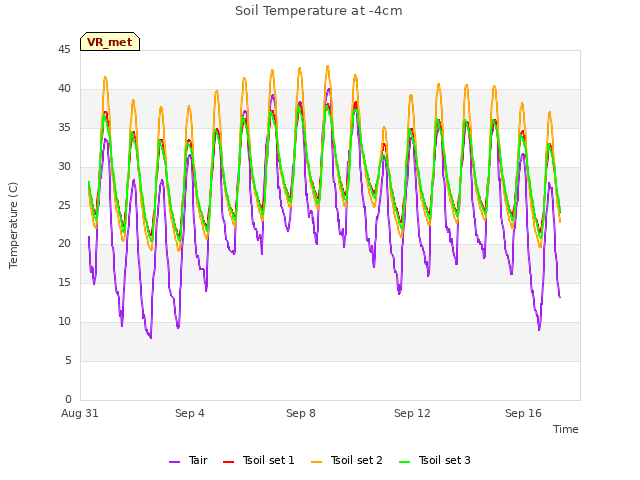Click the 15 y-axis tick label
Image resolution: width=640 pixels, height=480 pixels.
point(64,282)
